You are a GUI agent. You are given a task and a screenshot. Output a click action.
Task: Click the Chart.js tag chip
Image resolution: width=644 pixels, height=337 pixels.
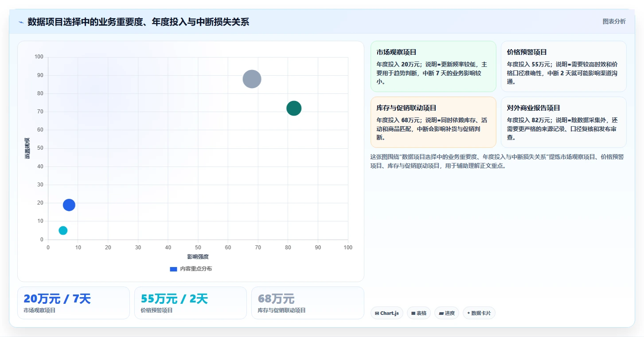(x=386, y=313)
